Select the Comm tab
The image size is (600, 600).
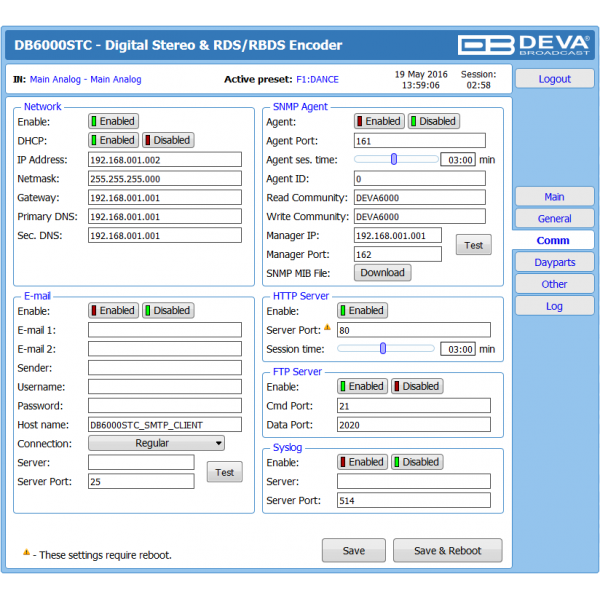(553, 240)
